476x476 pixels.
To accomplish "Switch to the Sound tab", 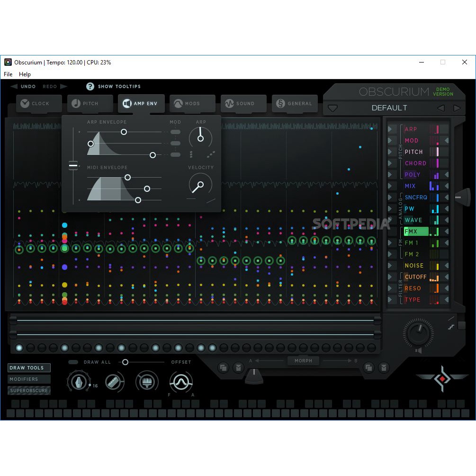I will (x=244, y=104).
